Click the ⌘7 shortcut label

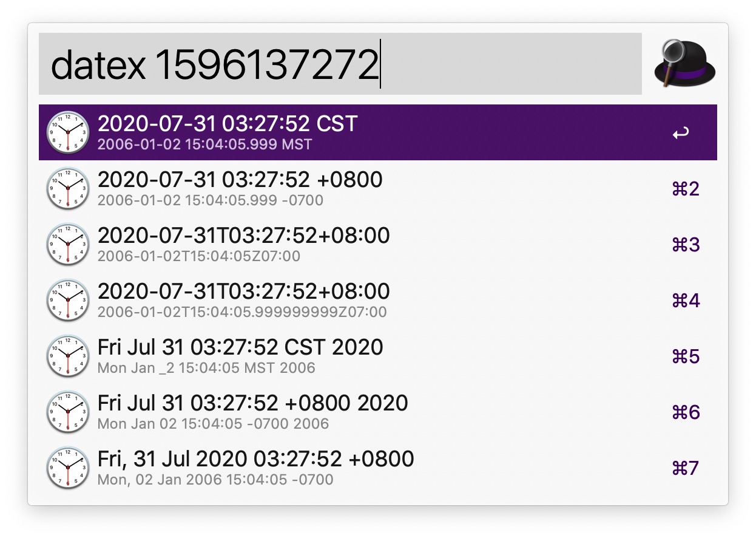click(686, 468)
